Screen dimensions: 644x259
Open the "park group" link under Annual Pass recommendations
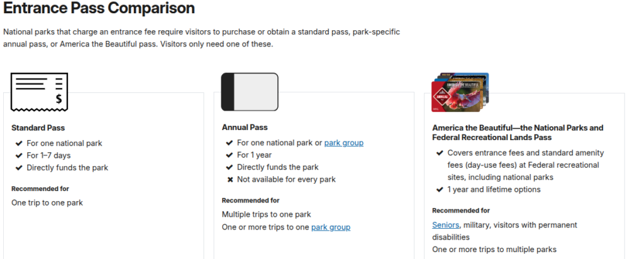click(x=330, y=227)
